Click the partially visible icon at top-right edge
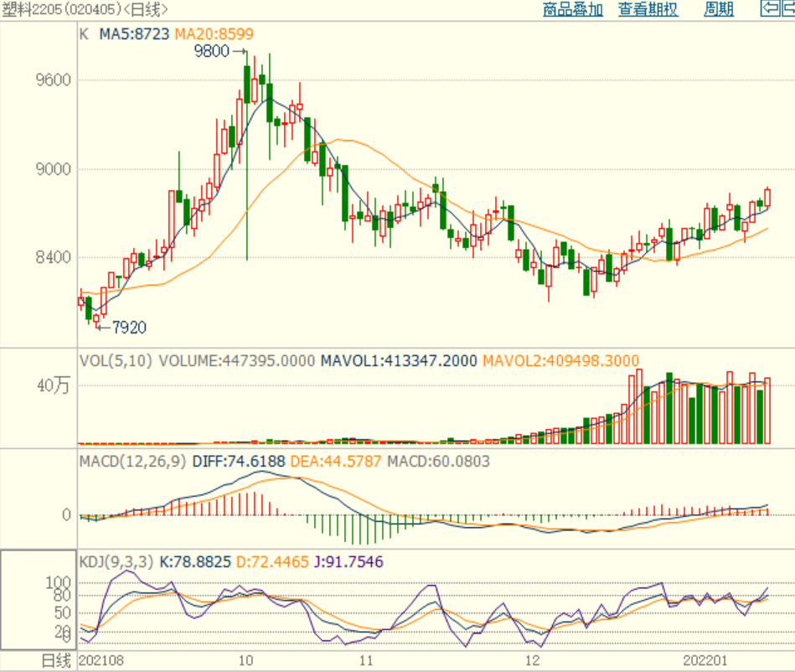Viewport: 795px width, 672px height. [x=789, y=9]
